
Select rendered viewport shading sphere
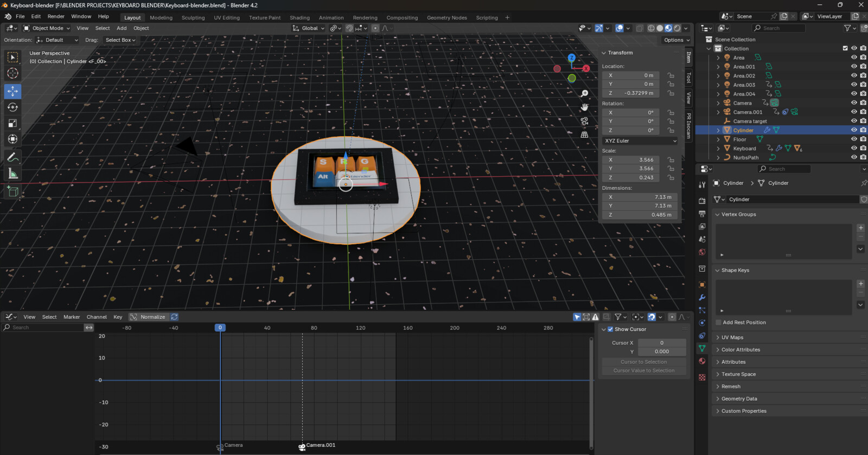pyautogui.click(x=677, y=28)
